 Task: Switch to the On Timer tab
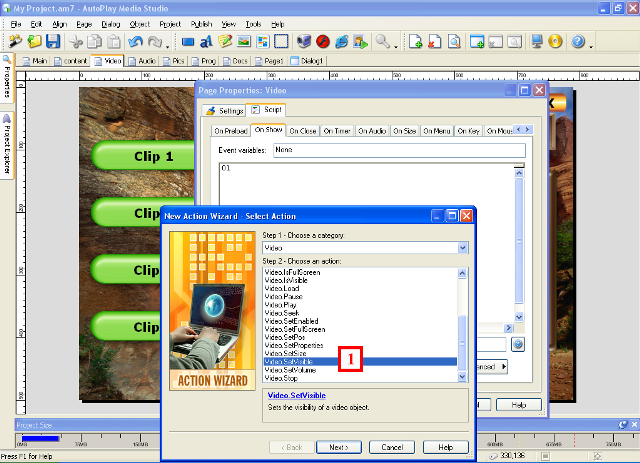point(337,130)
